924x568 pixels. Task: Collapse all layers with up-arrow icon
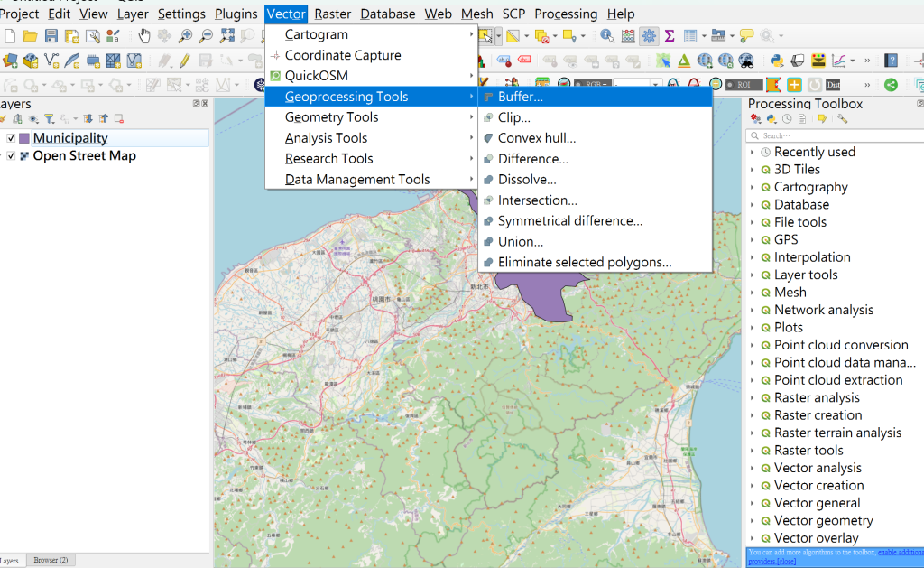pyautogui.click(x=103, y=119)
